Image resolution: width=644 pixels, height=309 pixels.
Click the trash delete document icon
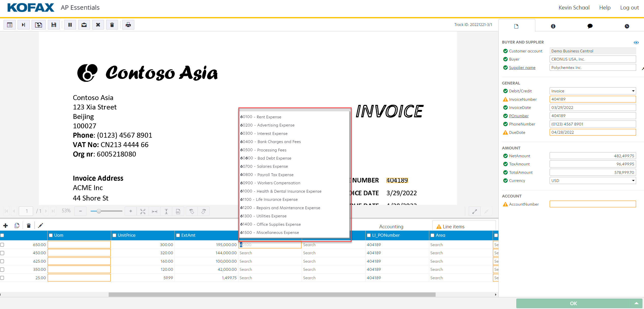[112, 25]
